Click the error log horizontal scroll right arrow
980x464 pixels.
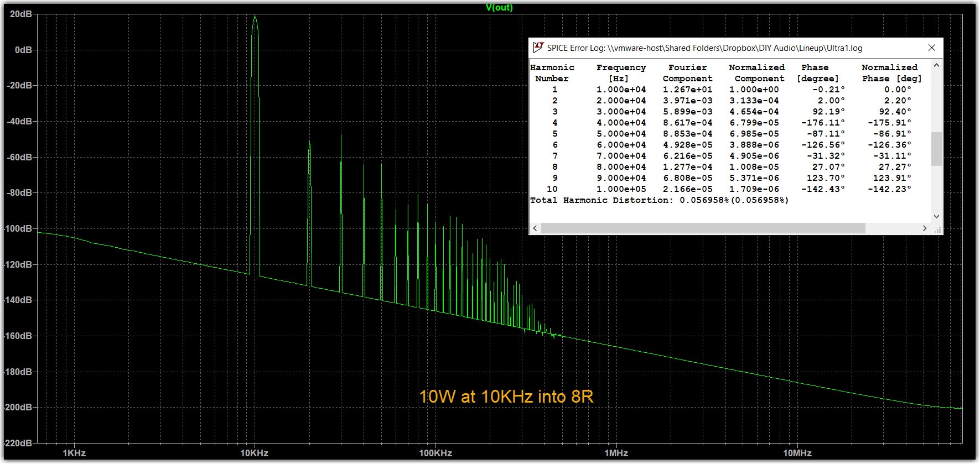[925, 228]
